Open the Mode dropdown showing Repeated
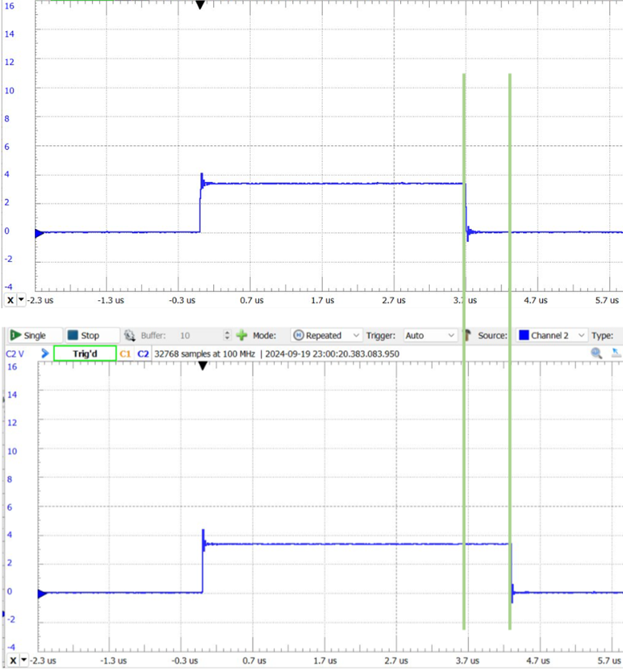623x672 pixels. pos(327,336)
